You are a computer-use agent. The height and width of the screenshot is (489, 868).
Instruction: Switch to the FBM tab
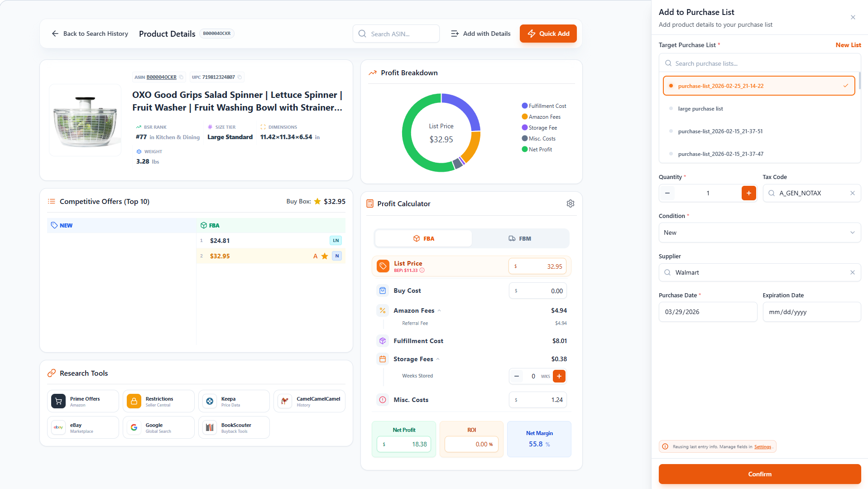point(519,239)
